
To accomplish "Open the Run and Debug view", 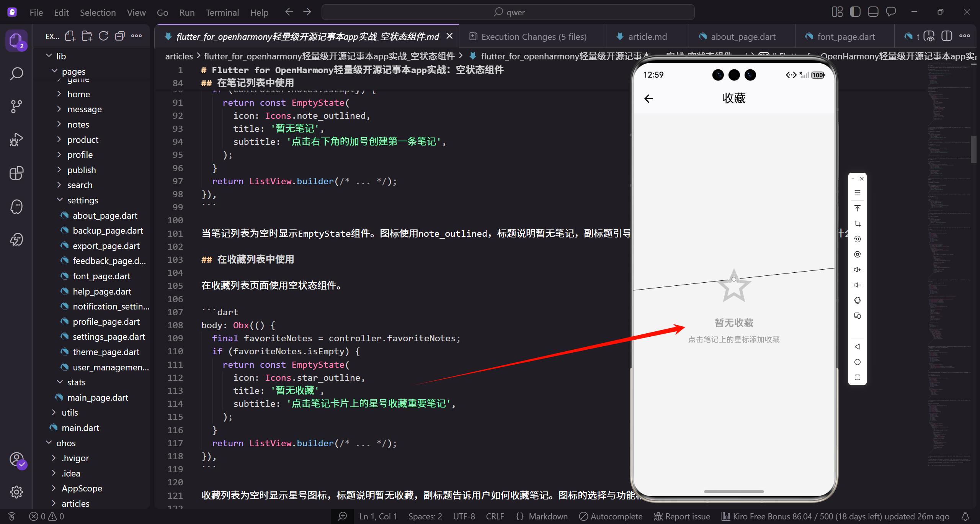I will tap(16, 140).
